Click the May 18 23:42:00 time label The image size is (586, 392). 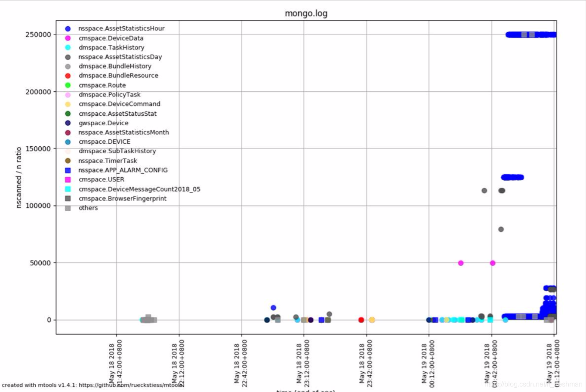tap(365, 362)
